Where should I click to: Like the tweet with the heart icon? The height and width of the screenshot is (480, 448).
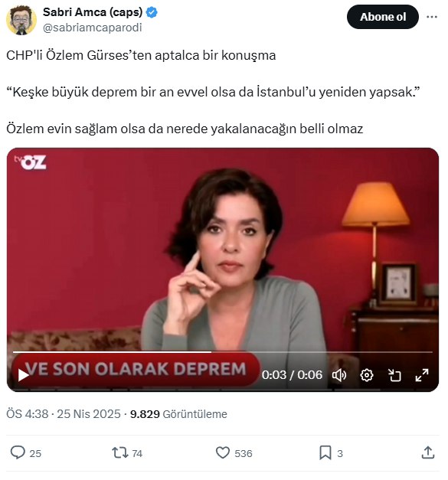223,452
